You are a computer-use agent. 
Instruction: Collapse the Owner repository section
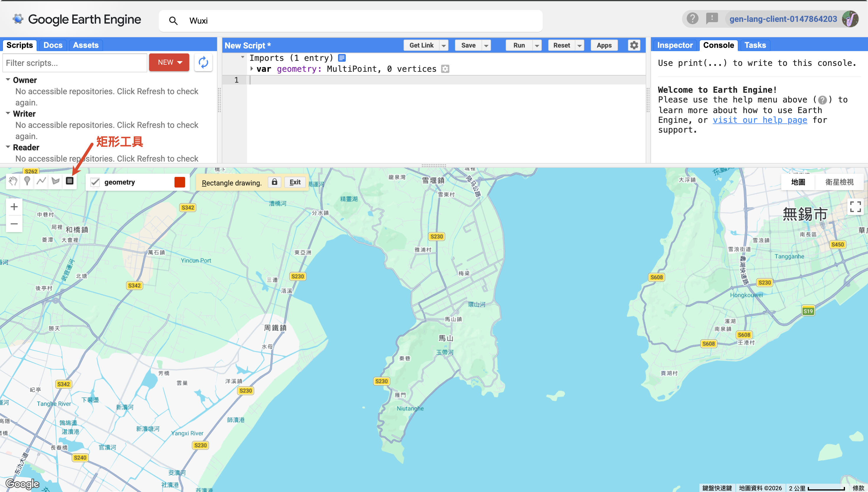coord(8,79)
